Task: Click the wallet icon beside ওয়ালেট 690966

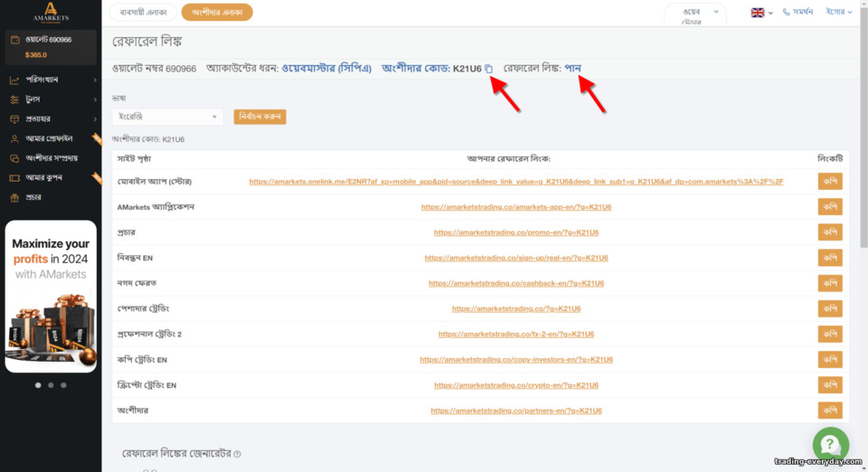Action: [15, 40]
